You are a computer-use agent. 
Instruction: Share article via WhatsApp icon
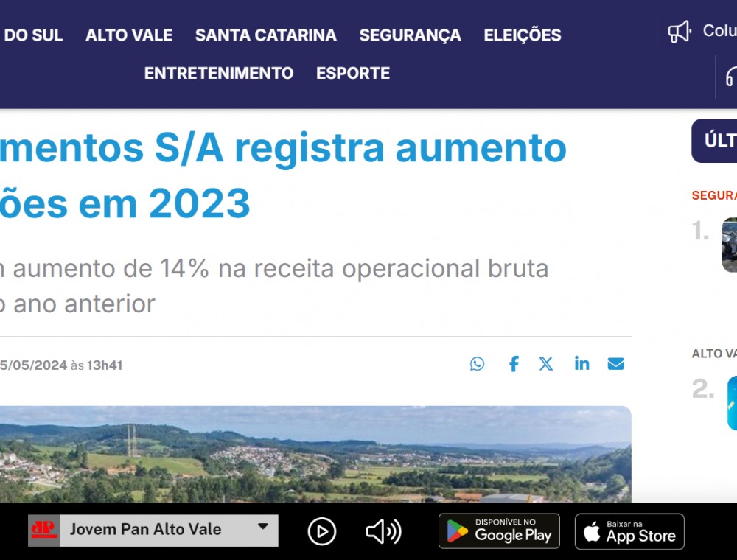[477, 363]
